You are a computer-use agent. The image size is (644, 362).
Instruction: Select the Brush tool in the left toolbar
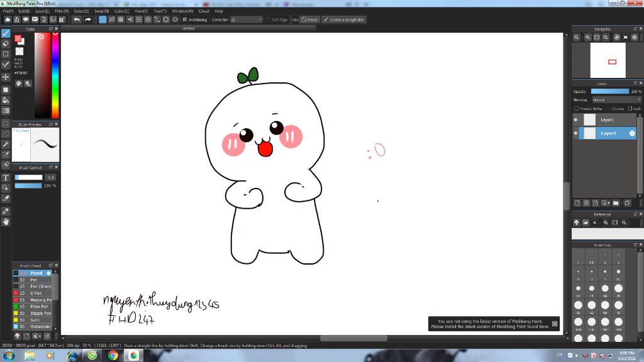coord(6,33)
